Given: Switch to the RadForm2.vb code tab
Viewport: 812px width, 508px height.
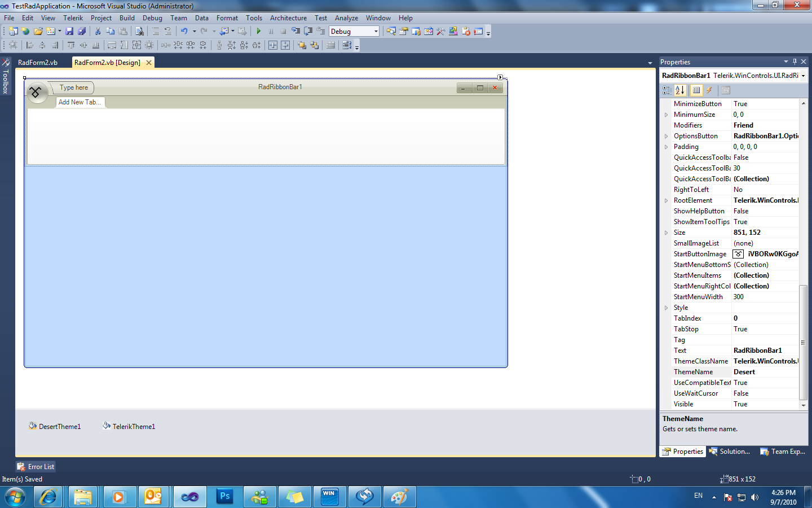Looking at the screenshot, I should point(38,63).
